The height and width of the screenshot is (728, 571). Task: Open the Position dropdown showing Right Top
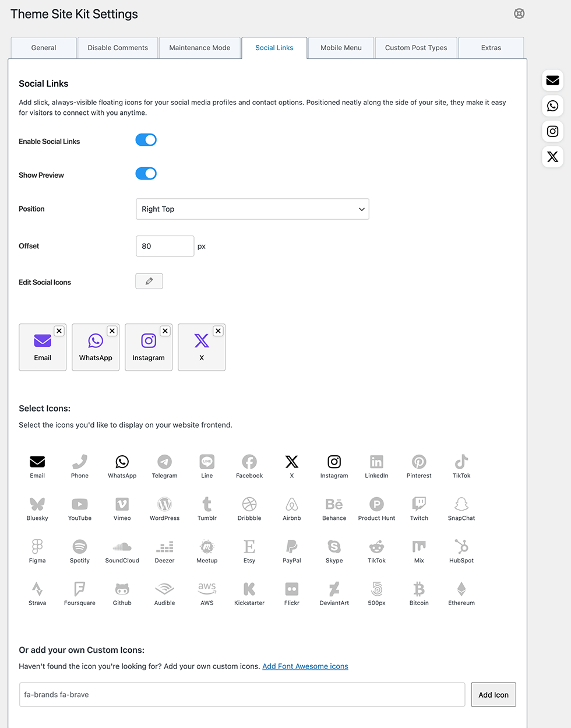tap(252, 209)
